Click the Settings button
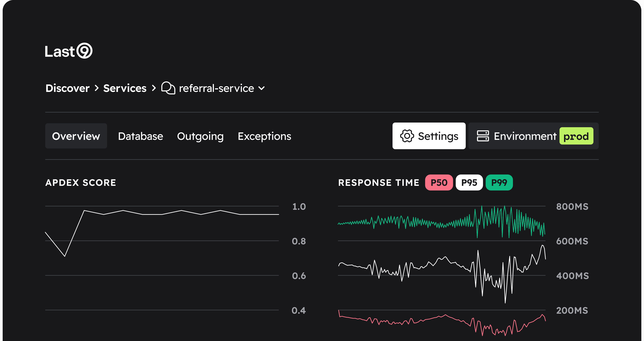The width and height of the screenshot is (644, 341). pos(429,136)
